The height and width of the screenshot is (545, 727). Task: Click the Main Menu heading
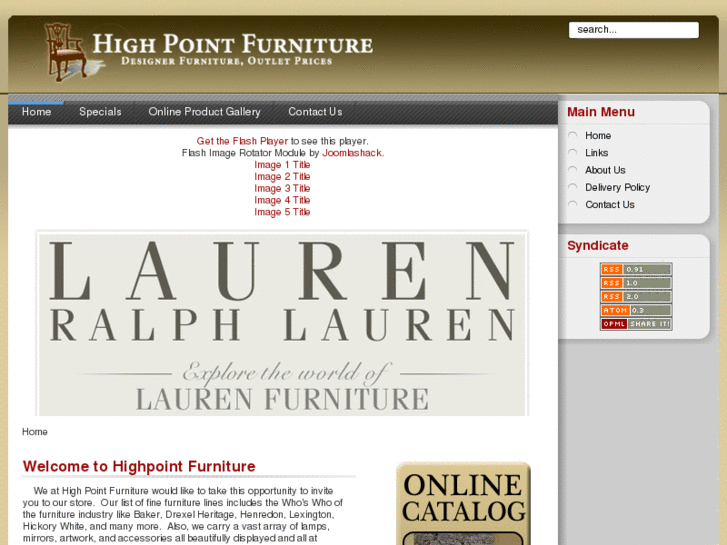coord(601,112)
